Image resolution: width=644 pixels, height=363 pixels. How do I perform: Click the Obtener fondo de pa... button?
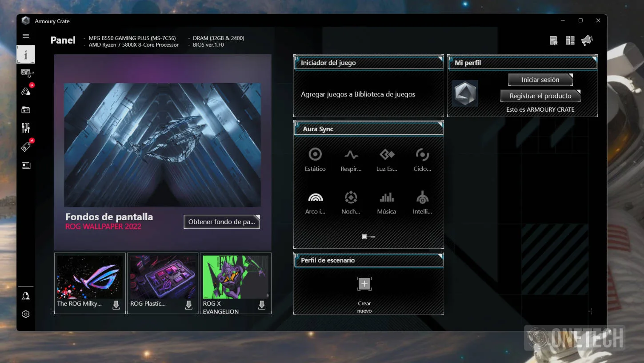pos(222,222)
